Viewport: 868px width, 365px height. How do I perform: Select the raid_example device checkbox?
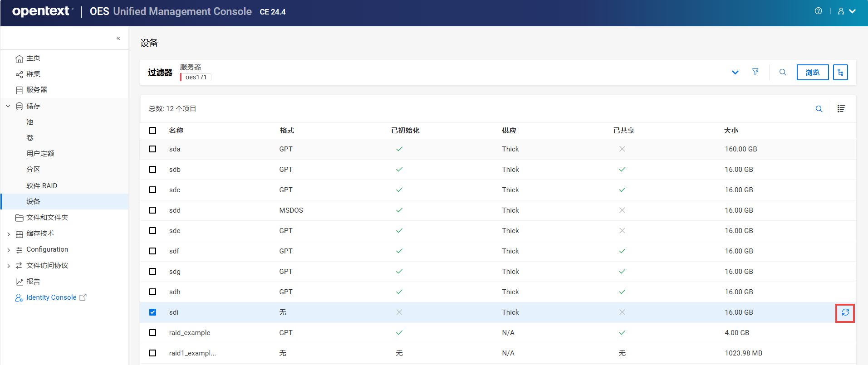coord(153,333)
